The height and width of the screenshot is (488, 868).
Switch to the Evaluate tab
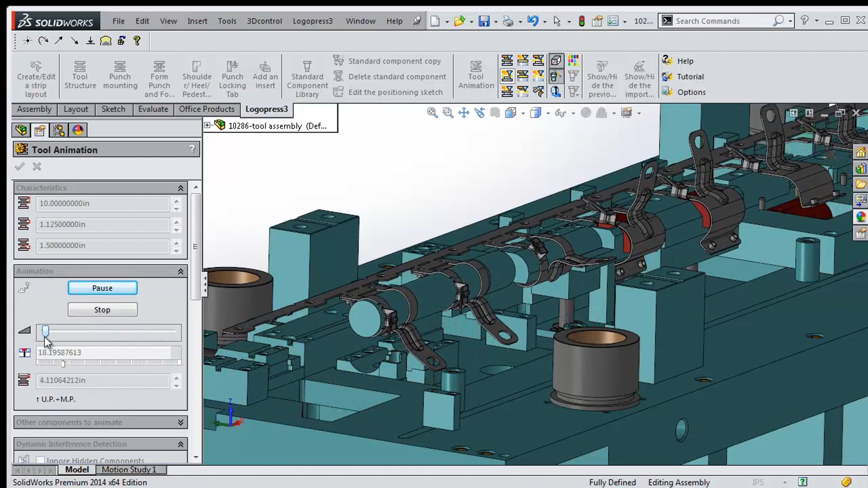153,109
